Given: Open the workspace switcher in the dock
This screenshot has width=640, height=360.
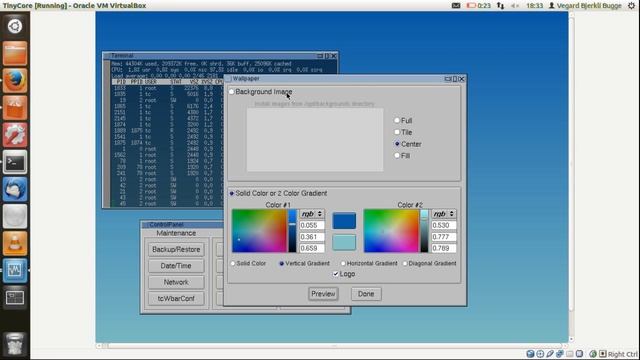Looking at the screenshot, I should coord(15,298).
